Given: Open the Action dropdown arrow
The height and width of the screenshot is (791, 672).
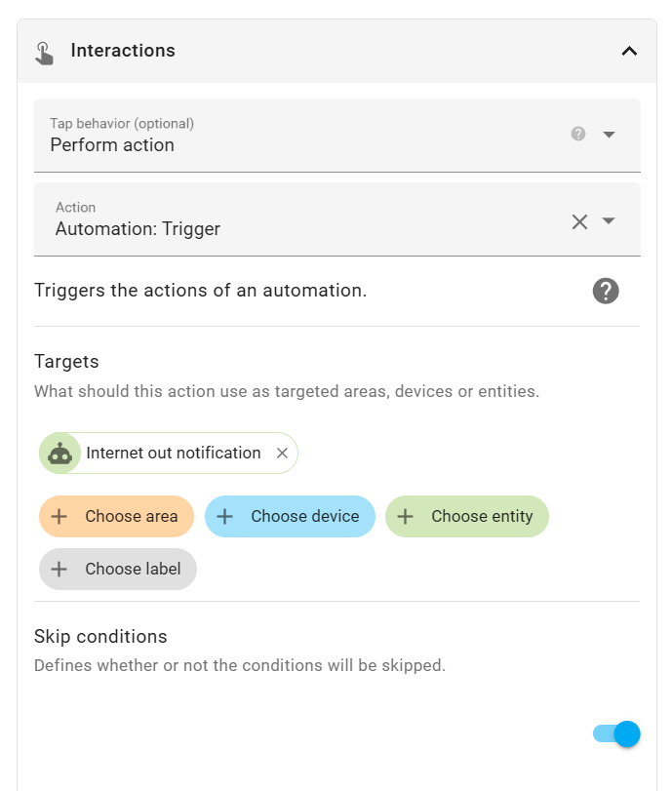Looking at the screenshot, I should pyautogui.click(x=610, y=221).
